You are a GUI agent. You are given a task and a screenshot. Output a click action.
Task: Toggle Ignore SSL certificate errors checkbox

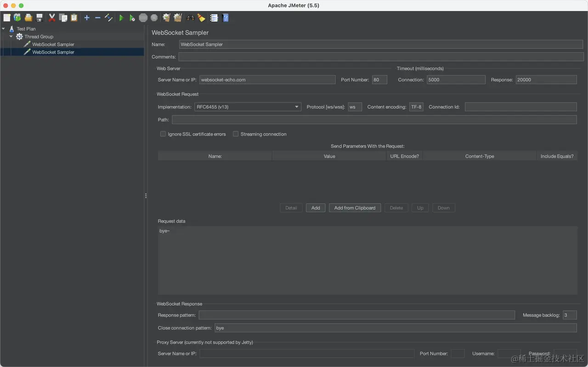tap(163, 134)
